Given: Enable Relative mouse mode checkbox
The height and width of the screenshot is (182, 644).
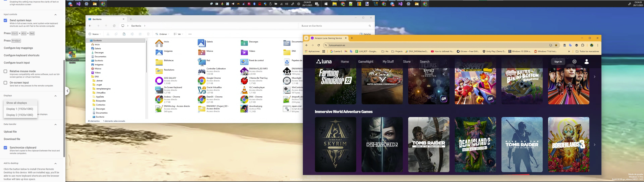Looking at the screenshot, I should (5, 71).
